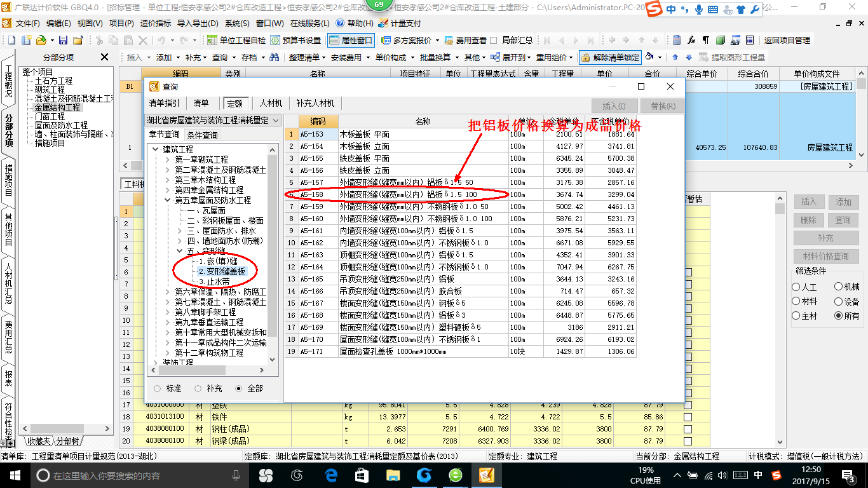Click the Sogou input method S icon

[x=654, y=9]
